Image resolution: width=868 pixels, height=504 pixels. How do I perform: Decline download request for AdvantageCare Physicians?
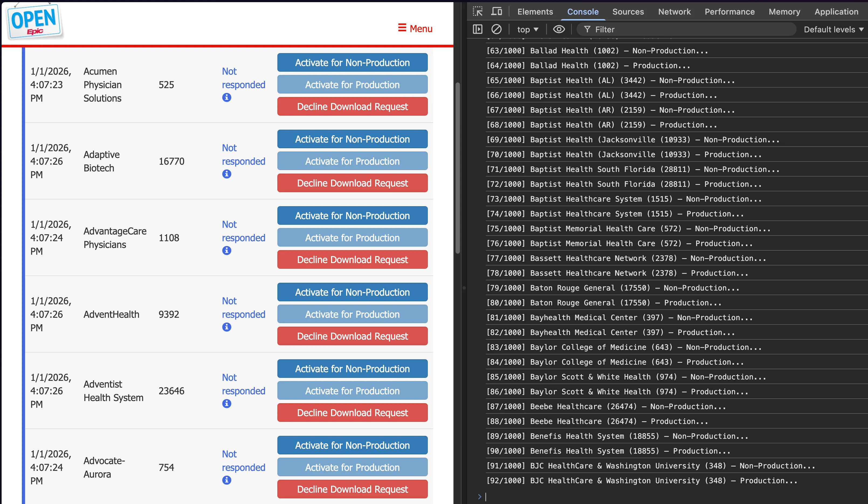coord(352,259)
